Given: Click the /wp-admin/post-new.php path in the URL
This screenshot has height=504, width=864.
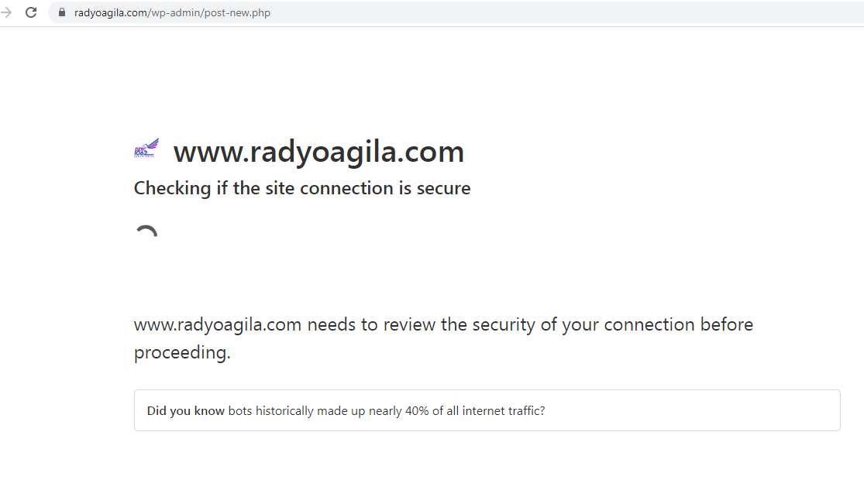Looking at the screenshot, I should (209, 12).
